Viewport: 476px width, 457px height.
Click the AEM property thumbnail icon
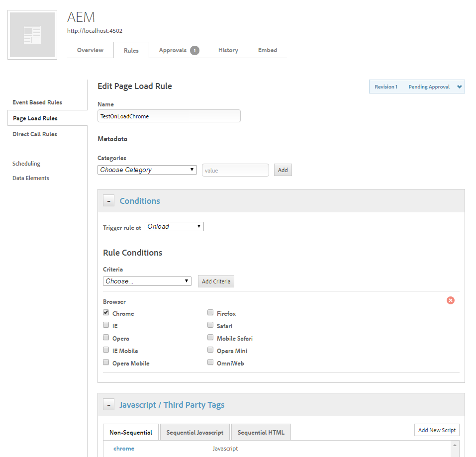coord(32,35)
